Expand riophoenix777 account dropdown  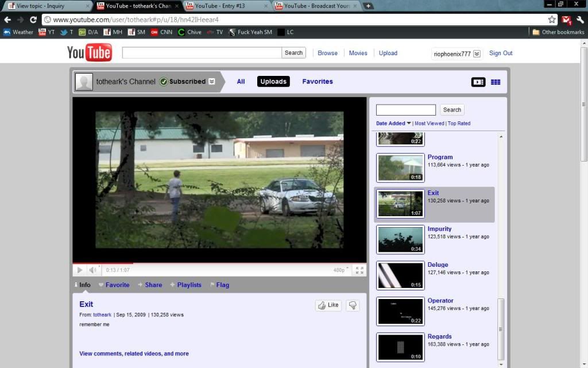click(477, 54)
